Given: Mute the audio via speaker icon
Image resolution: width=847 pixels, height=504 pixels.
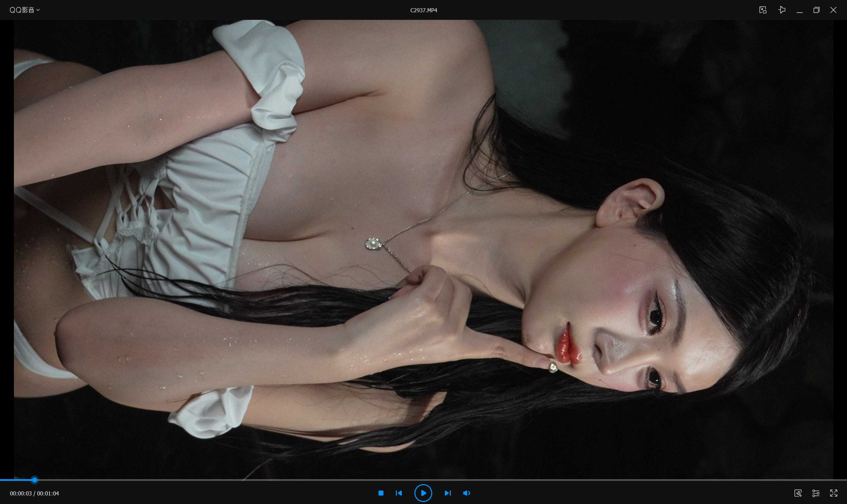Looking at the screenshot, I should pos(467,493).
